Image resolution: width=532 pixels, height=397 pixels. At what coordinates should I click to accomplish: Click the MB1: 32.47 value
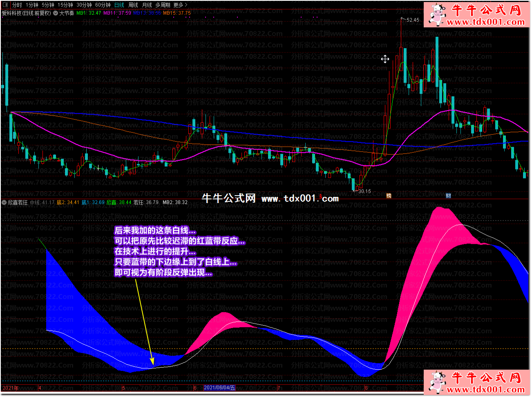pos(89,13)
